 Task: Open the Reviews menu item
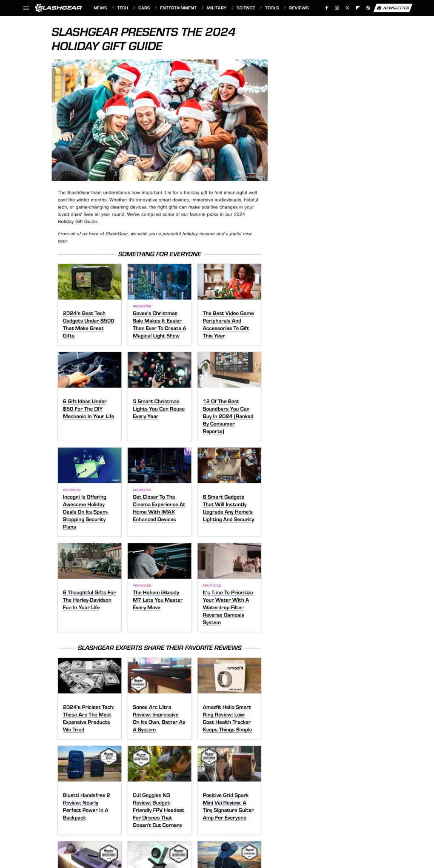pyautogui.click(x=299, y=8)
